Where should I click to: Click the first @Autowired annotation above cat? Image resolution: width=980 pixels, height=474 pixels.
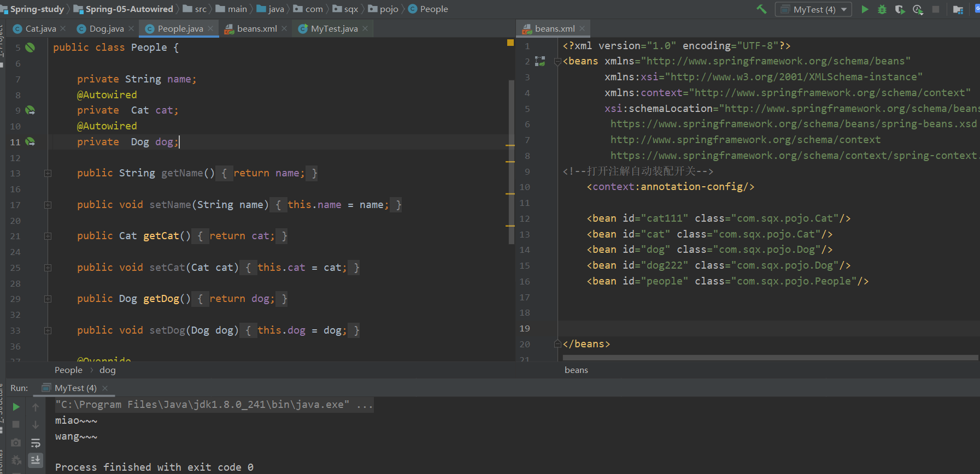(x=107, y=95)
